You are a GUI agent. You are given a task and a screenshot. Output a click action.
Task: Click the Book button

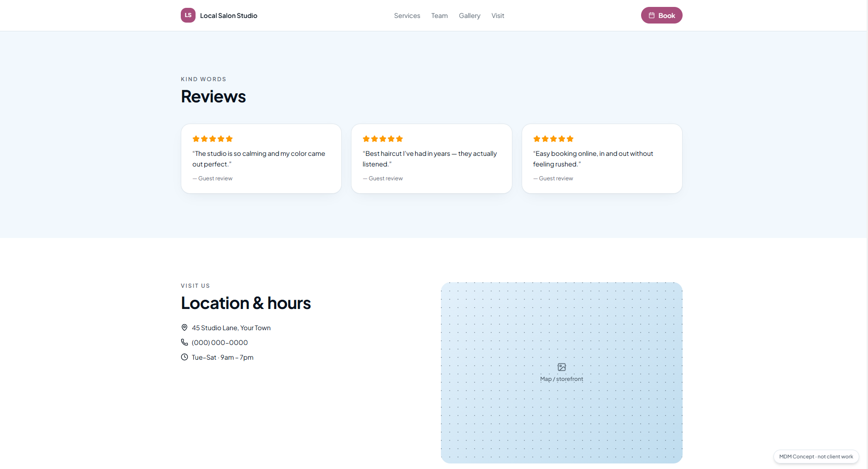[661, 15]
